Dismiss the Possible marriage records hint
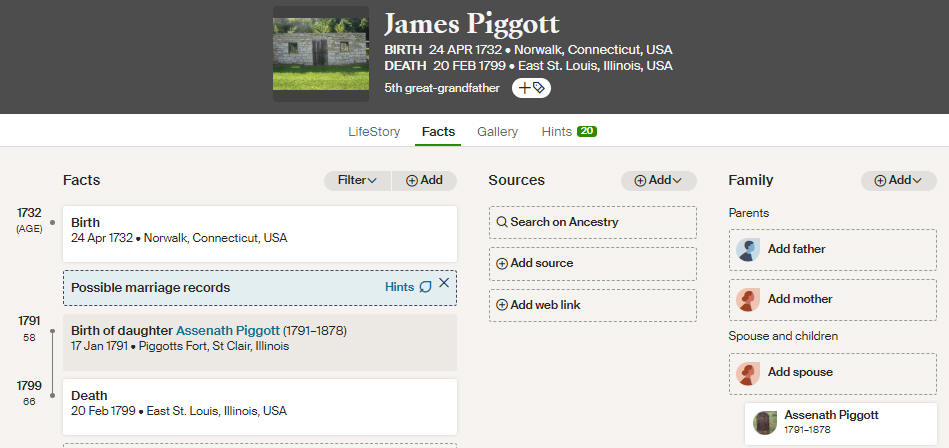 click(x=444, y=283)
